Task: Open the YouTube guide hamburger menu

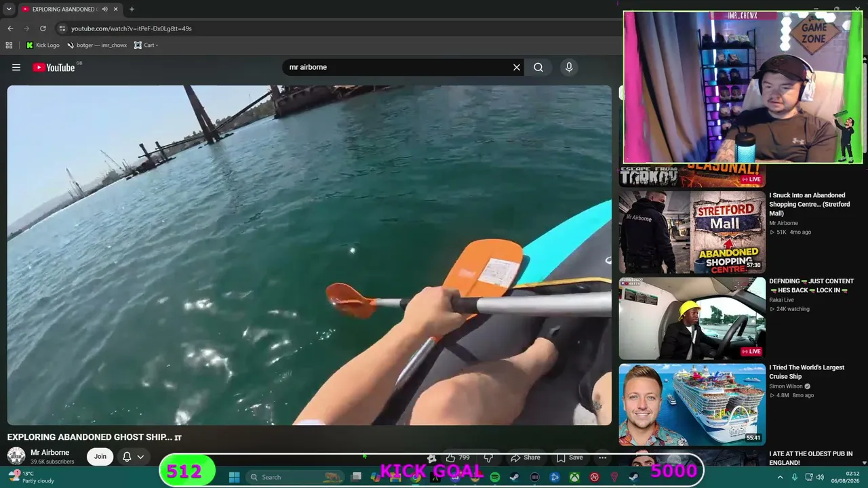Action: point(16,67)
